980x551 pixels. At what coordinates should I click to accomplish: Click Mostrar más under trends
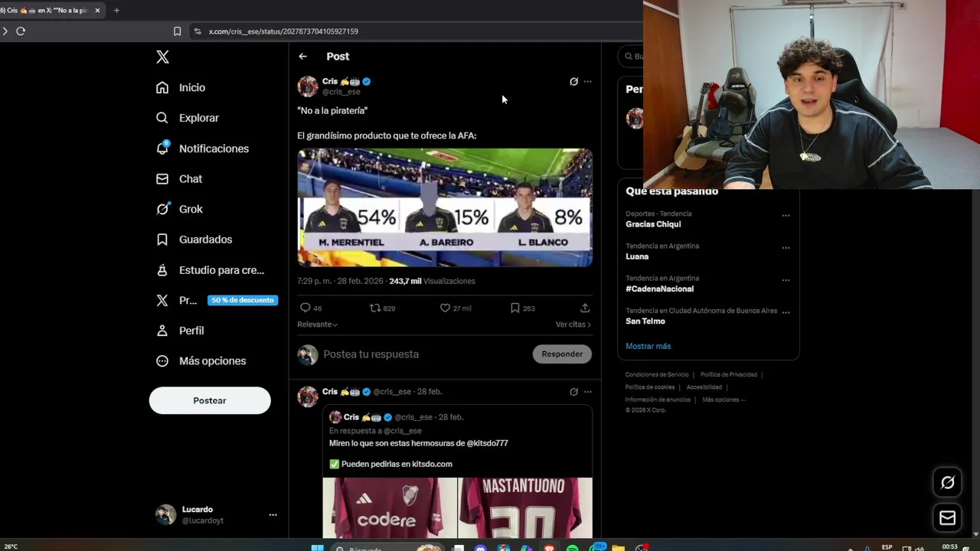pos(648,346)
